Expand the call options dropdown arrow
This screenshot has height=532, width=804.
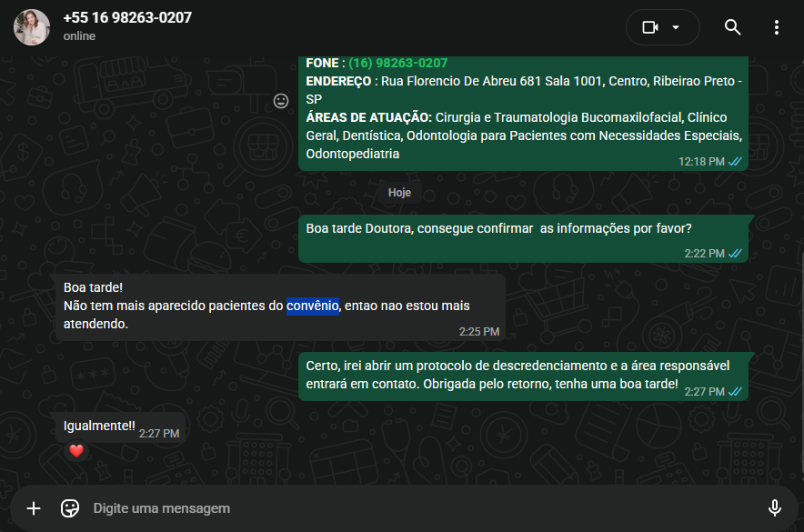click(x=676, y=27)
